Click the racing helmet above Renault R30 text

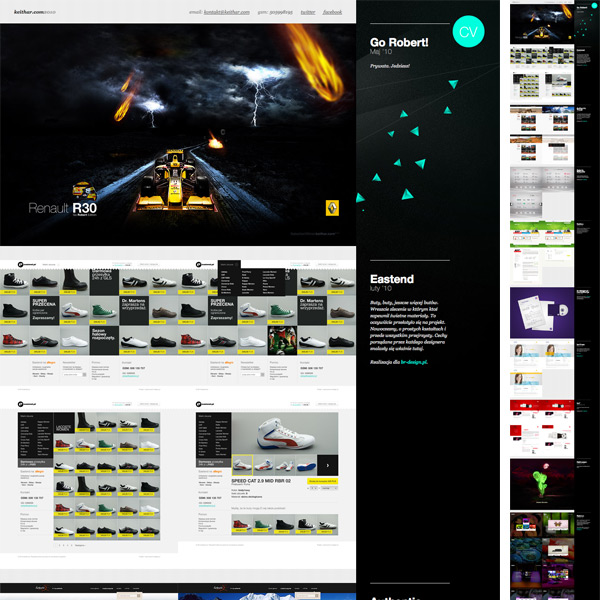pos(84,191)
